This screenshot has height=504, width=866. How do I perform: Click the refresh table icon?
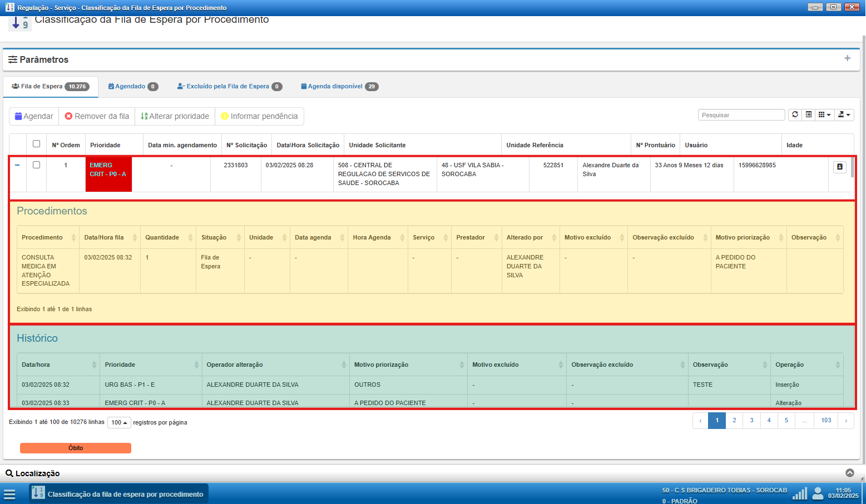point(795,114)
